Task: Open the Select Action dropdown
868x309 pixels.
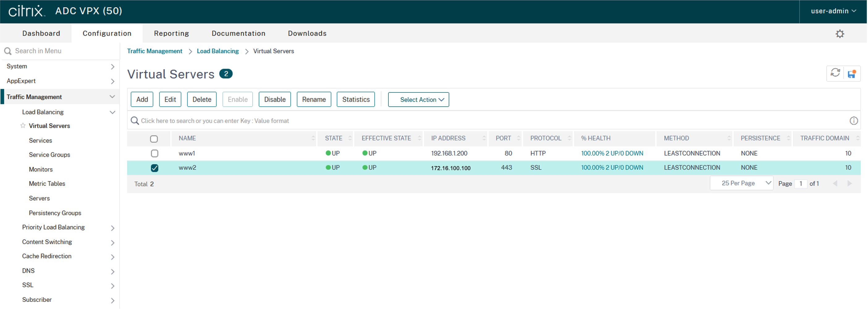Action: click(418, 100)
